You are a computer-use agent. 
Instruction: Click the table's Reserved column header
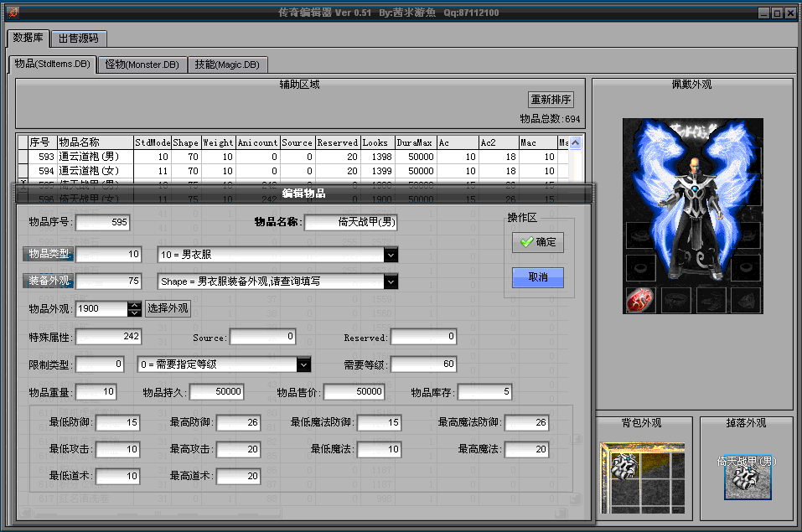338,142
